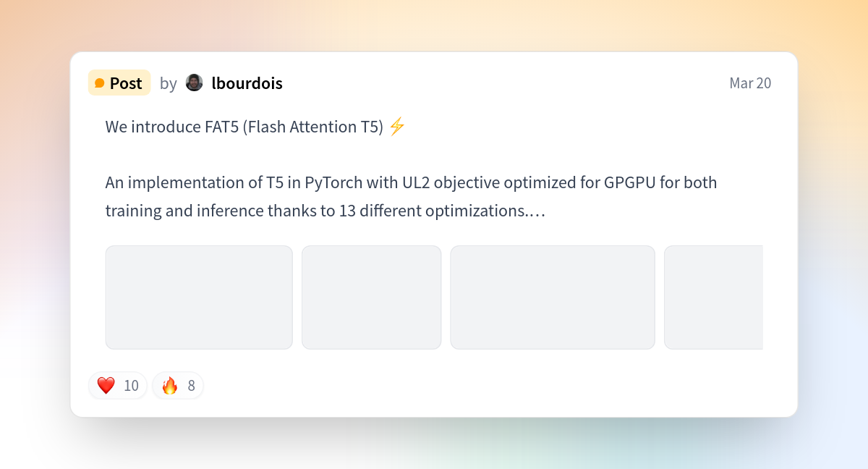Open lbourdois profile avatar picture
The width and height of the screenshot is (868, 469).
coord(194,83)
